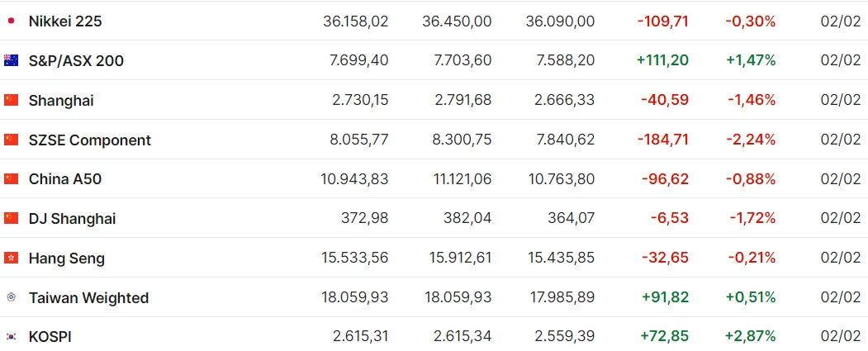Viewport: 868px width, 351px height.
Task: Click the China flag beside DJ Shanghai
Action: click(x=11, y=218)
